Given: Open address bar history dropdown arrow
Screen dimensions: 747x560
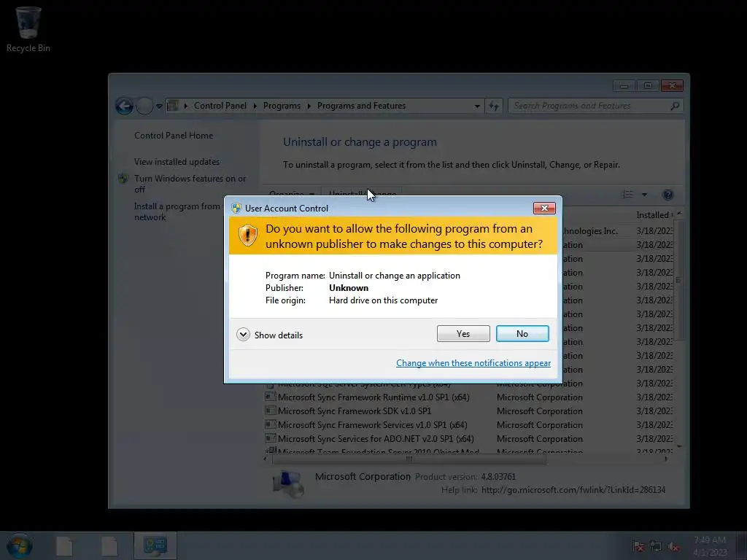Looking at the screenshot, I should tap(477, 106).
